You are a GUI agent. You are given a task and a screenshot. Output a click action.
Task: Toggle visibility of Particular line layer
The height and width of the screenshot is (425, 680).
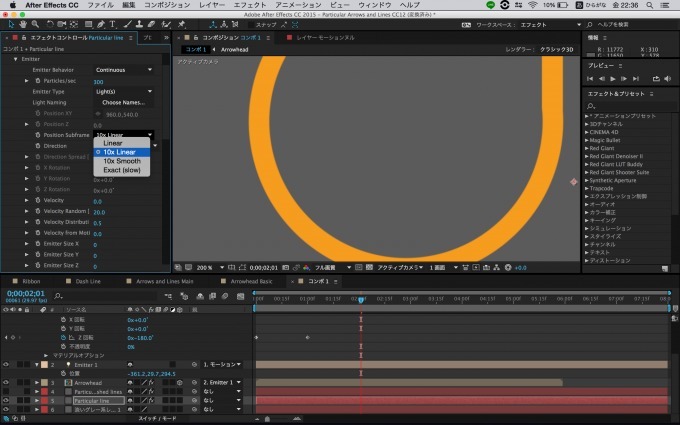(5, 400)
